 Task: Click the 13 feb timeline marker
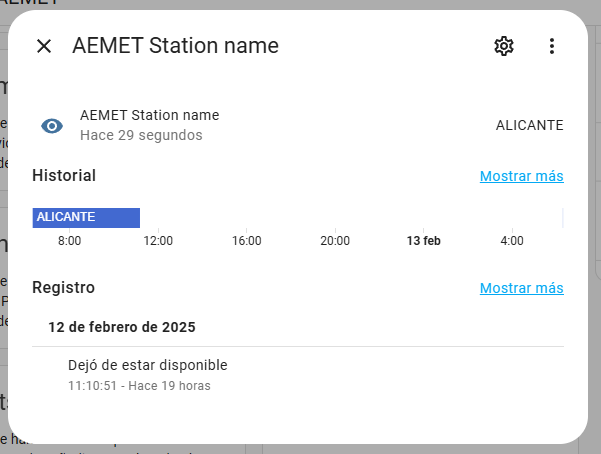(424, 241)
